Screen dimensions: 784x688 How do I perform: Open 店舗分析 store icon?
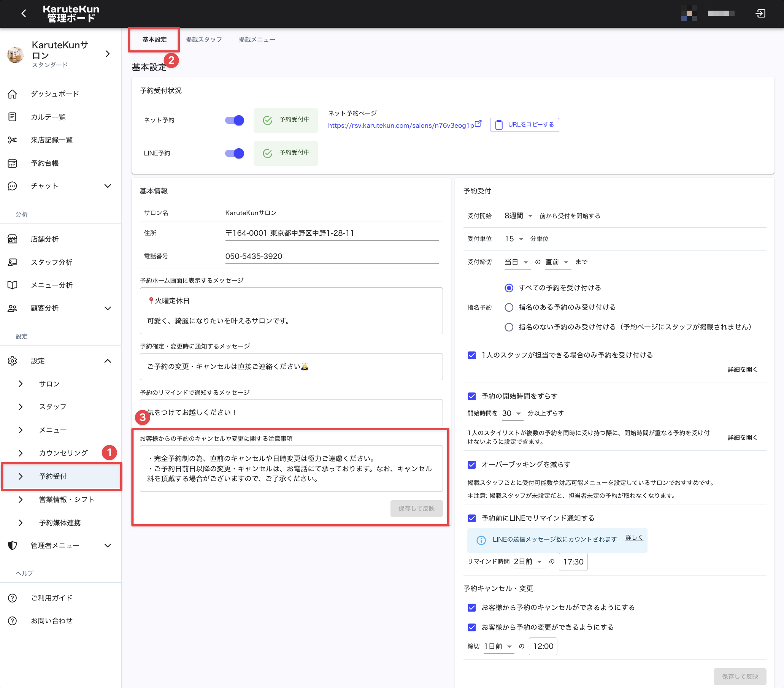12,239
